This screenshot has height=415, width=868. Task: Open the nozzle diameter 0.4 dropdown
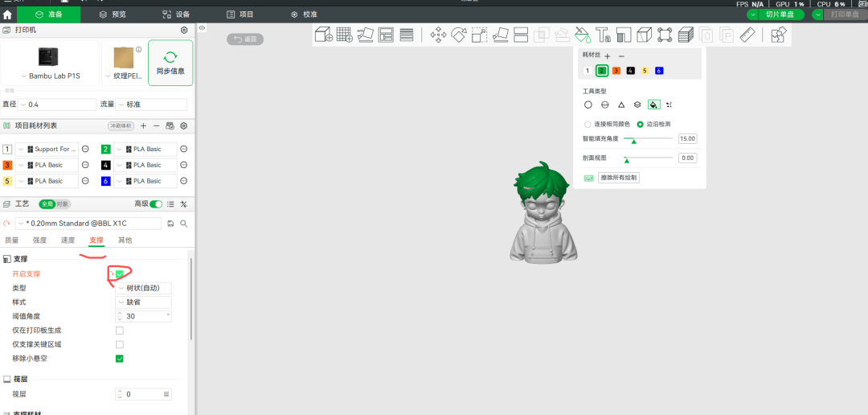57,105
